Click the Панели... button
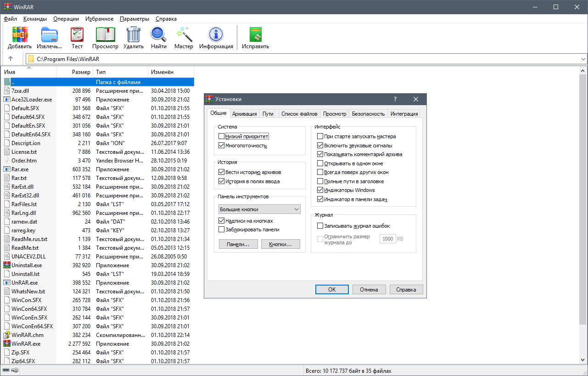 tap(238, 244)
